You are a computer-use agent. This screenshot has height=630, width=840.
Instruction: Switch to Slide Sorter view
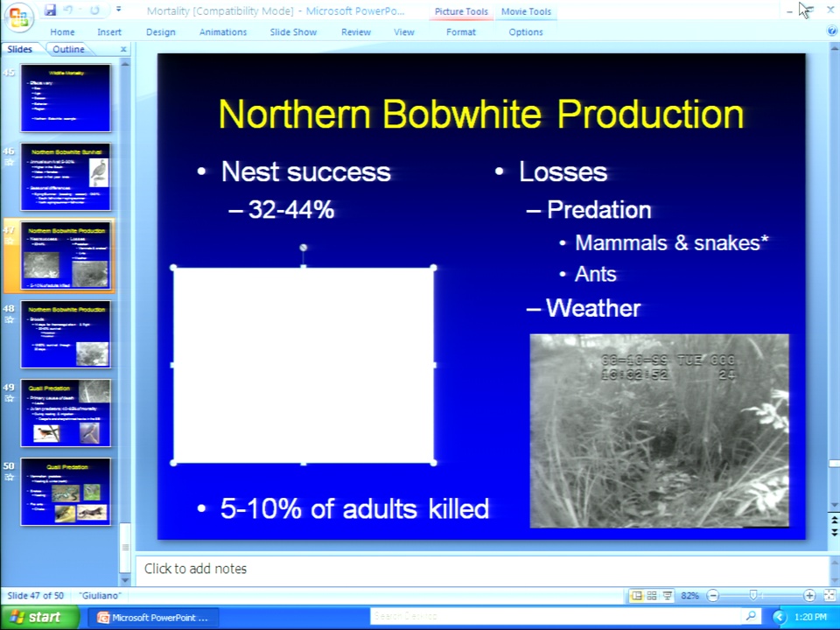coord(652,595)
